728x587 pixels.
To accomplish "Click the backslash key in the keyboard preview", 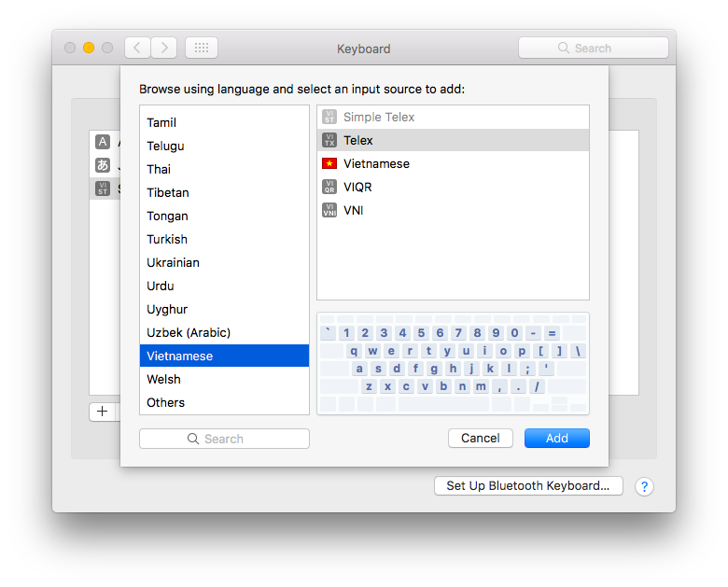I will tap(578, 351).
